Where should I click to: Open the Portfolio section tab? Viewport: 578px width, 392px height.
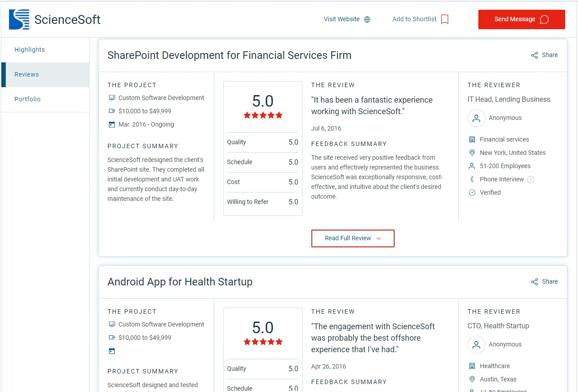(x=45, y=100)
